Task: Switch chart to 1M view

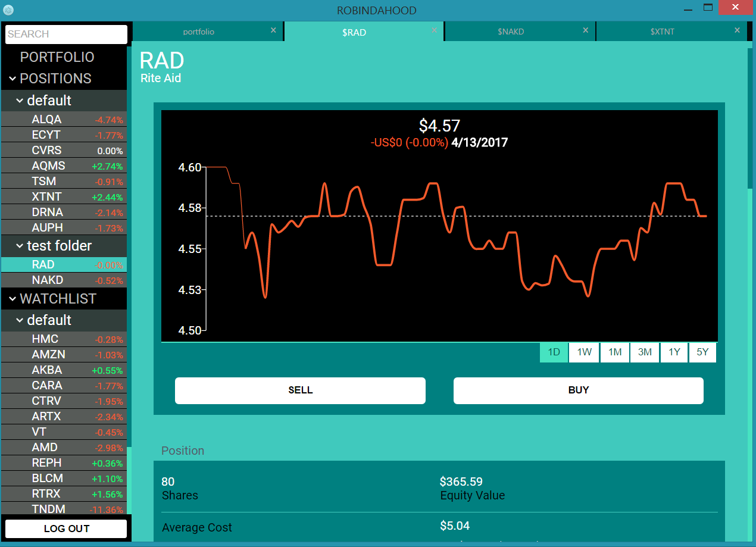Action: [x=614, y=352]
